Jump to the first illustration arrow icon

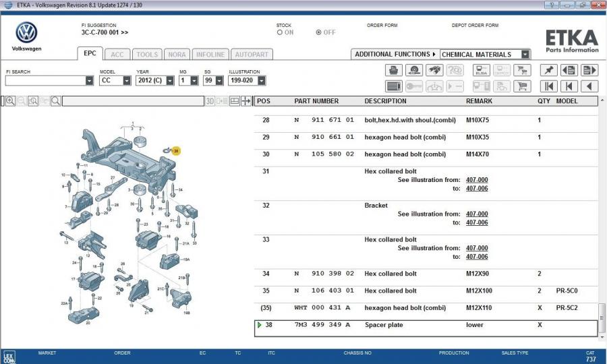point(549,86)
